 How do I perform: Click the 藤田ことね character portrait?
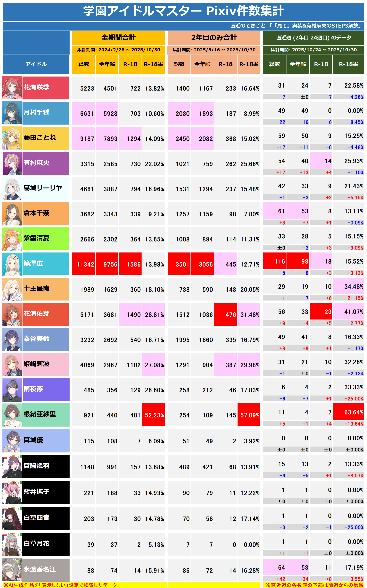click(12, 138)
